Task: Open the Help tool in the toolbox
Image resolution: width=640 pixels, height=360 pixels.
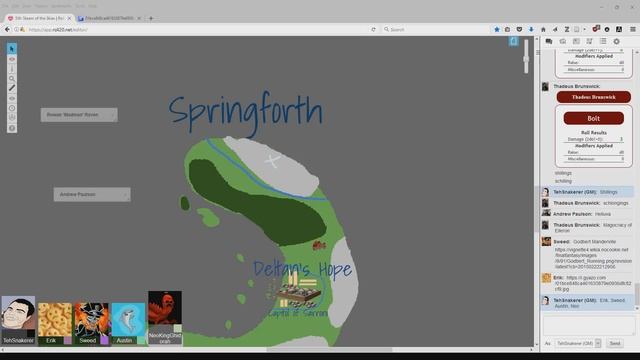Action: pos(12,128)
